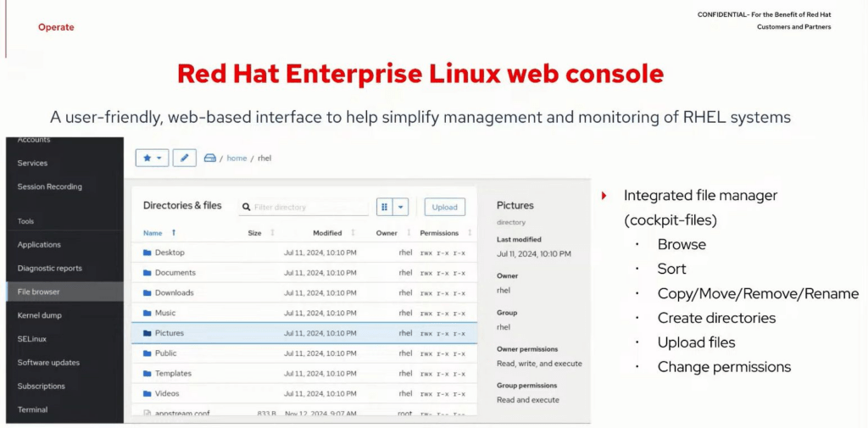Click Read, write, and execute text
The width and height of the screenshot is (868, 428).
539,364
